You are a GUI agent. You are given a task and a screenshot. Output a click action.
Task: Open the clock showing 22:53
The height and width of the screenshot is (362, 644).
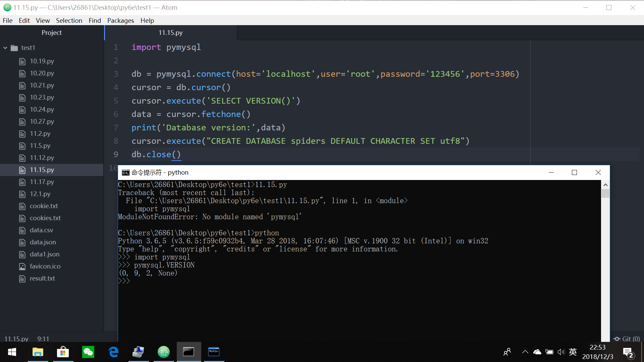click(x=598, y=352)
